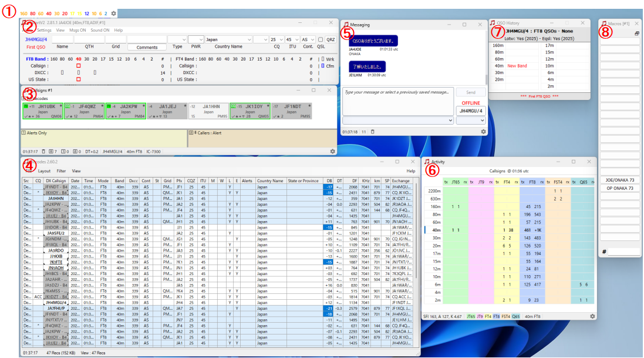Toggle the Wrk checkbox

coord(322,59)
